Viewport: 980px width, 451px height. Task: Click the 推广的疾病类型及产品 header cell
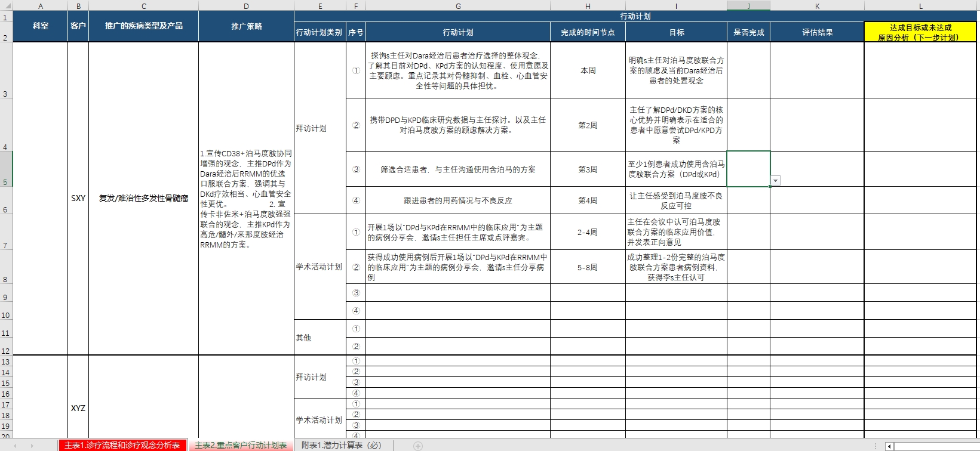[144, 26]
